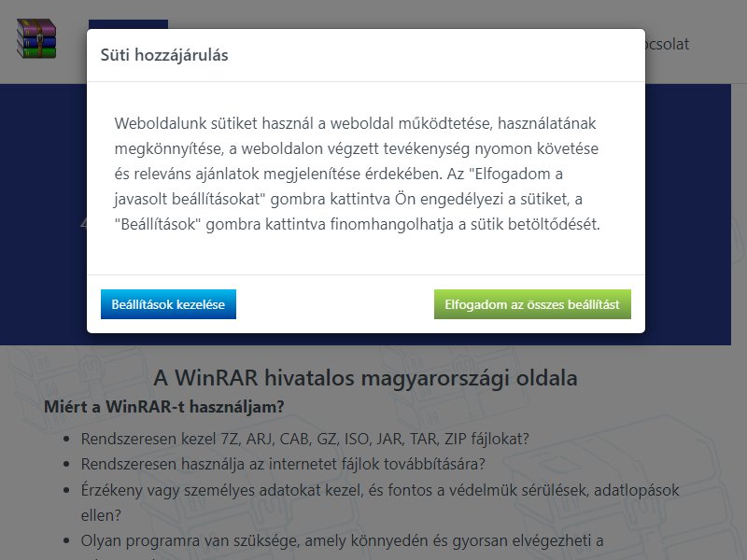Click bullet about 7Z, ARJ, CAB fájlokat
The image size is (747, 560).
[305, 439]
